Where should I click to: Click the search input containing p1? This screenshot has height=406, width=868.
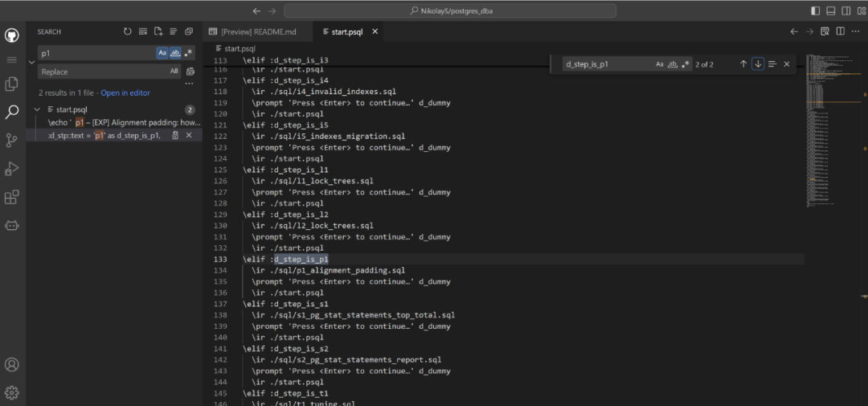point(97,52)
